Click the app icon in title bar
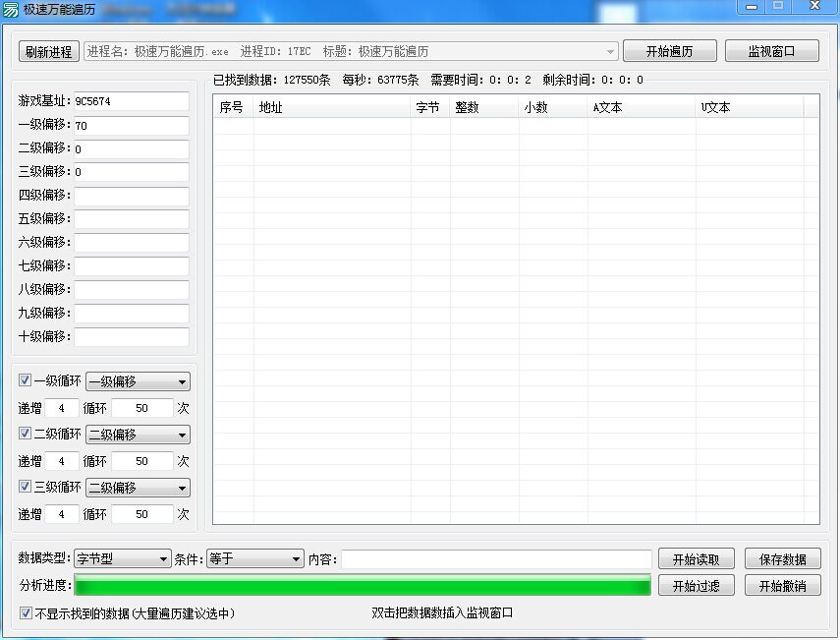 coord(10,10)
